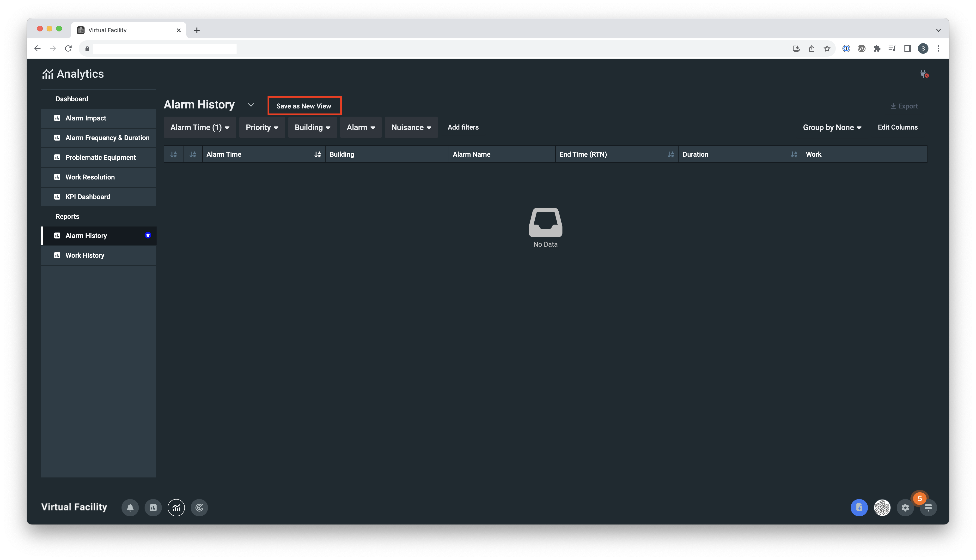Screen dimensions: 976x560
Task: Click the bell alarms icon in bottom bar
Action: pyautogui.click(x=130, y=508)
